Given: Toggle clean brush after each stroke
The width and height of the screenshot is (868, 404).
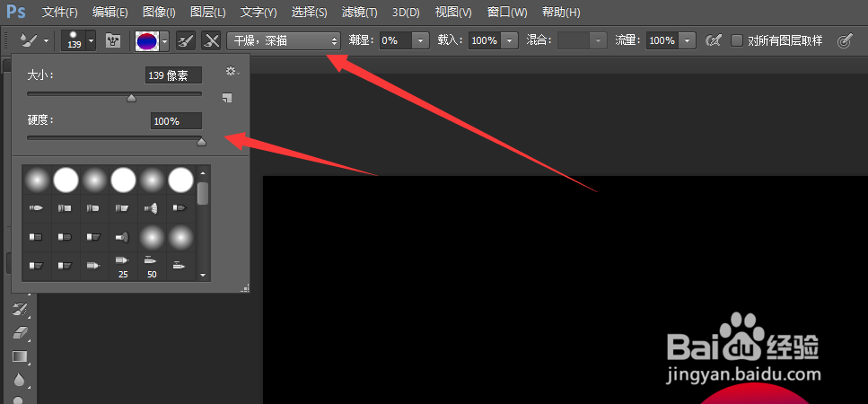Looking at the screenshot, I should pos(211,40).
